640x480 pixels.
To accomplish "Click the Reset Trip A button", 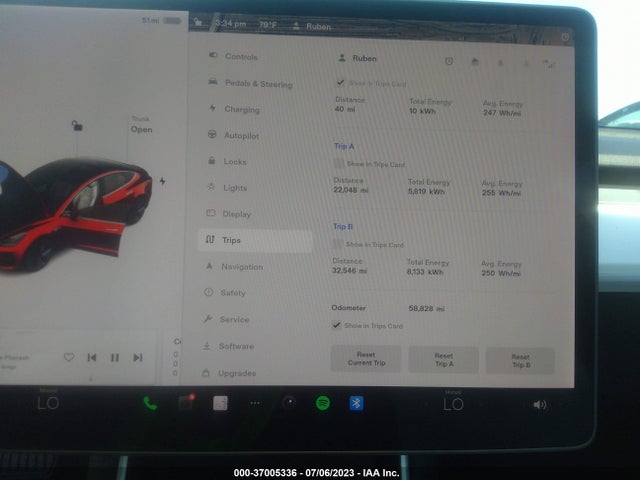I will coord(444,360).
